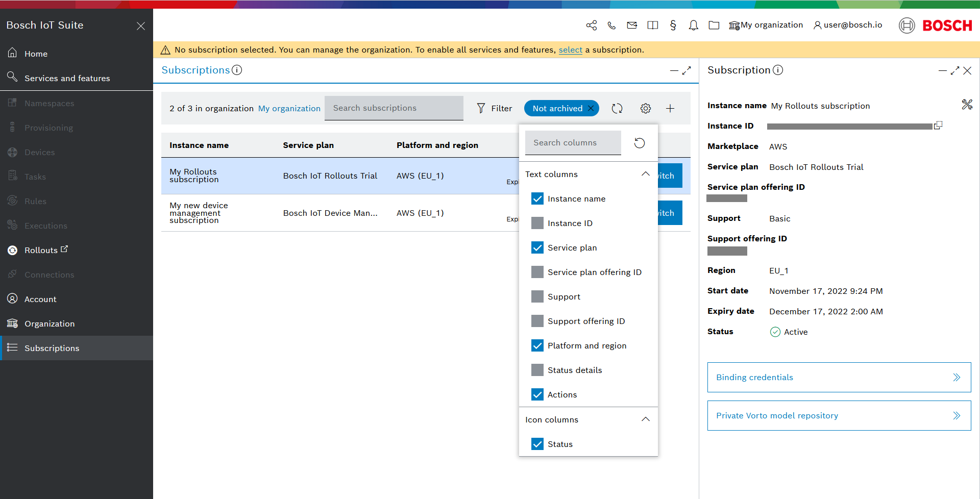Viewport: 980px width, 499px height.
Task: Minimize the Subscription detail panel
Action: [942, 71]
